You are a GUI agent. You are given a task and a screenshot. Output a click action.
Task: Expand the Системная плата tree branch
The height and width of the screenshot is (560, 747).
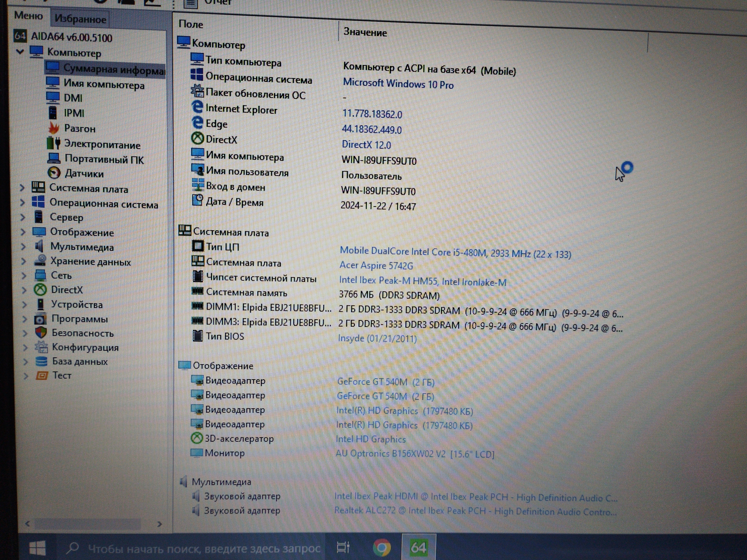tap(22, 188)
